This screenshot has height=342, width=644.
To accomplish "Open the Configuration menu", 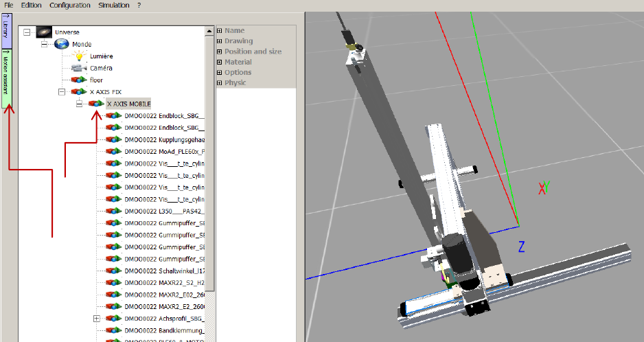I will pos(70,5).
